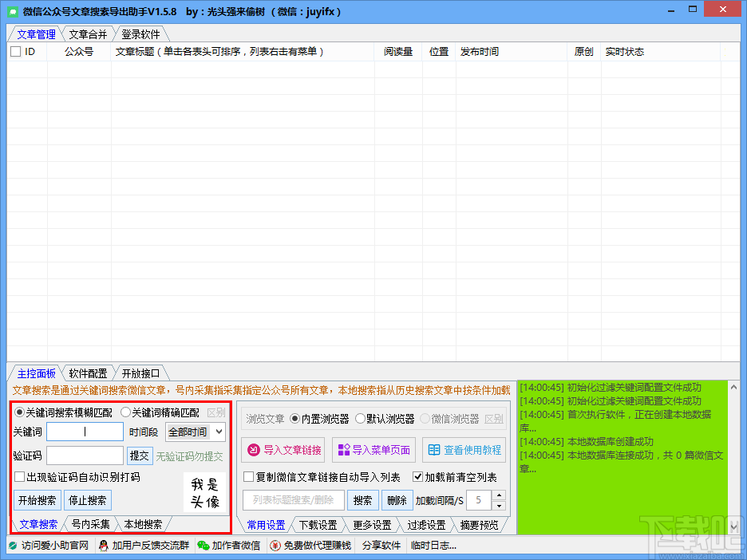Click the 验证码 input field

point(85,455)
